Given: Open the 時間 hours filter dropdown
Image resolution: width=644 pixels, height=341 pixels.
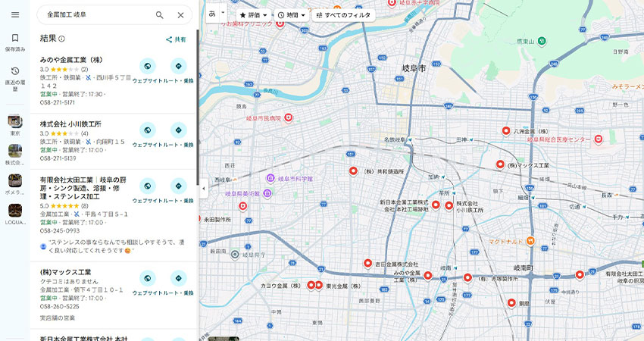Looking at the screenshot, I should coord(291,15).
